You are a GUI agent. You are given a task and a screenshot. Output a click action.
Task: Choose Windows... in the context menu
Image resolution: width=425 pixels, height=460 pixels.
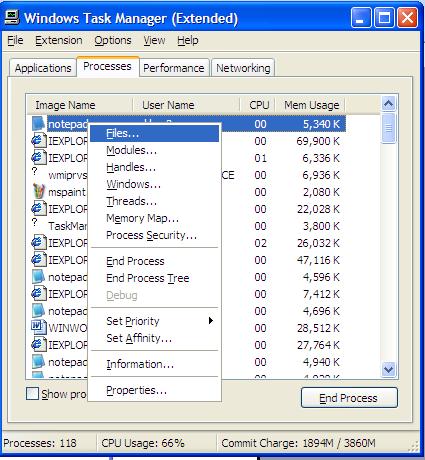click(x=154, y=184)
